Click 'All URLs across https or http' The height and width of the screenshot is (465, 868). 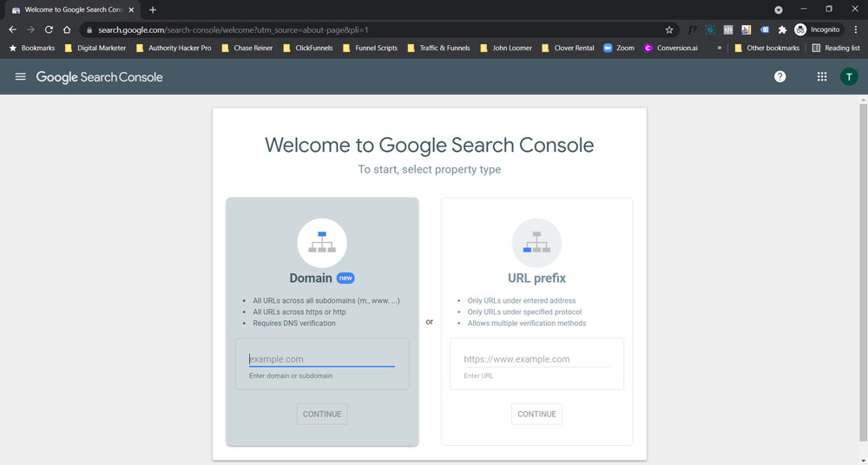[x=299, y=311]
